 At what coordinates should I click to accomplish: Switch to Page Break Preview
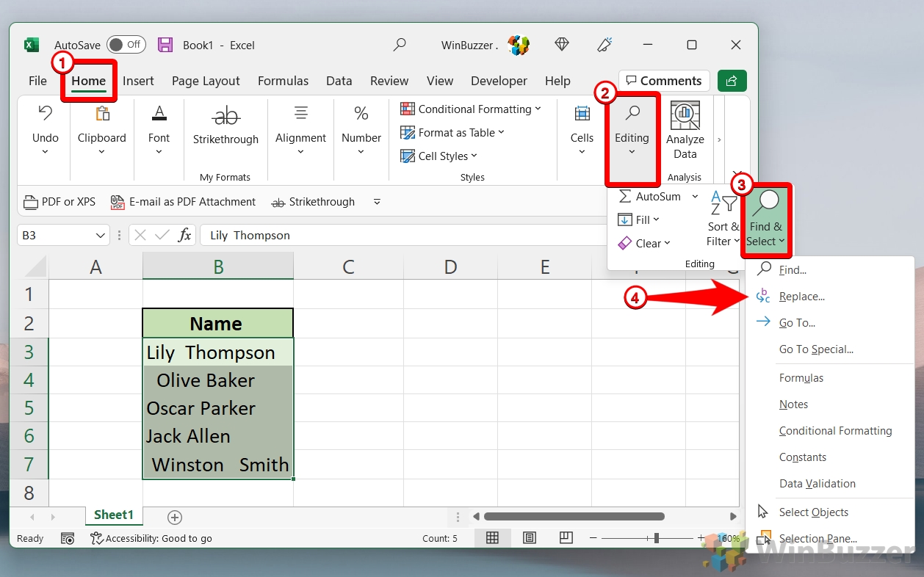566,538
